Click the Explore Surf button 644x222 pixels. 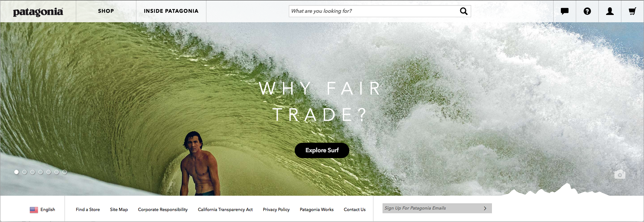[322, 150]
